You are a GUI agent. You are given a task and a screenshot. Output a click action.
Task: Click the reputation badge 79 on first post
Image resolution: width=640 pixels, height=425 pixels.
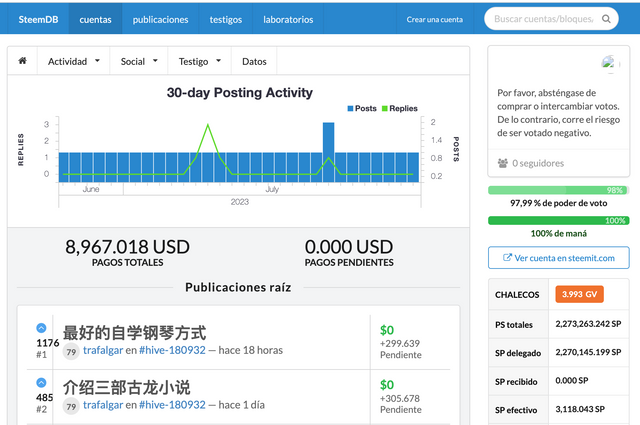pos(71,352)
